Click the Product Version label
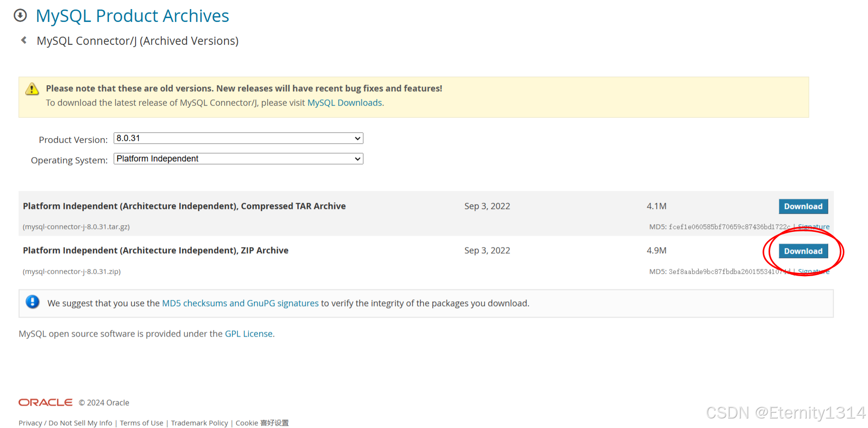Image resolution: width=868 pixels, height=428 pixels. 73,139
